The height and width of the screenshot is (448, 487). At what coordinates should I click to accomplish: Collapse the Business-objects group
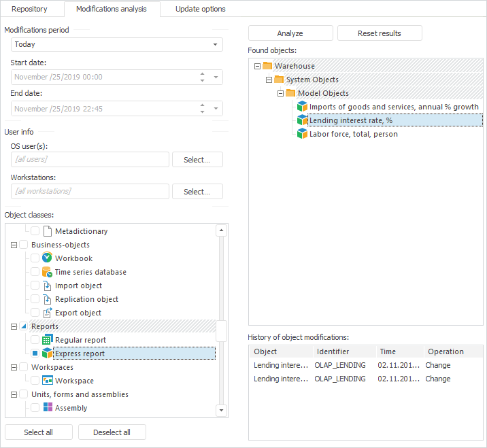tap(14, 245)
